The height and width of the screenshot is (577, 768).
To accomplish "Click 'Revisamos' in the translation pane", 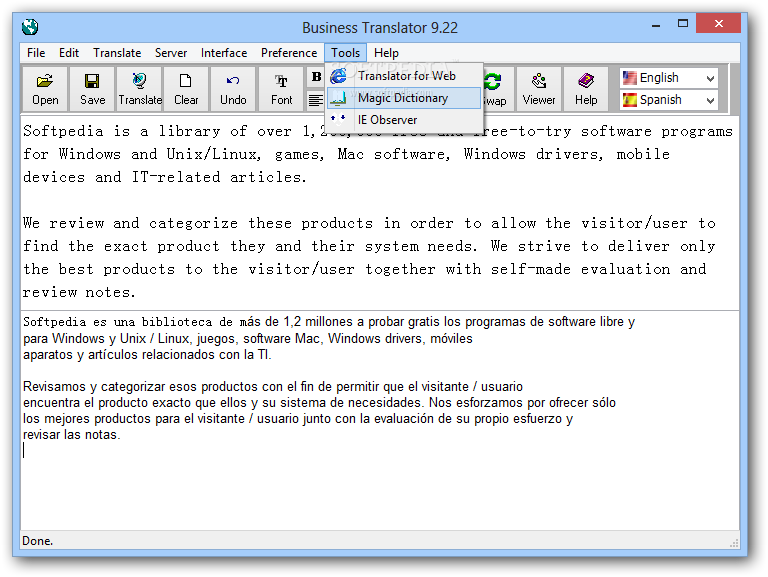I will click(54, 386).
